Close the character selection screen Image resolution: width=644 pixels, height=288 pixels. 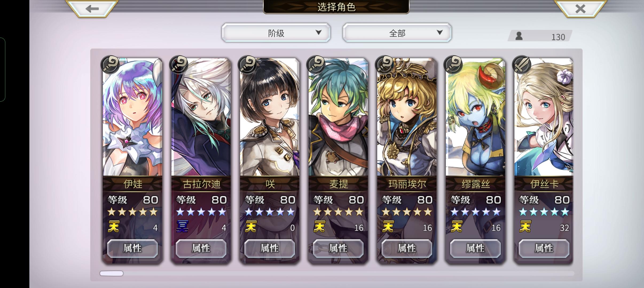tap(580, 8)
